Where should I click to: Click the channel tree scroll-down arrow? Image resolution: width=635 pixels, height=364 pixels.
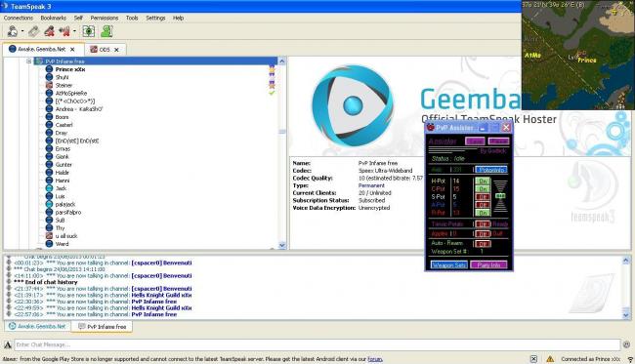282,245
